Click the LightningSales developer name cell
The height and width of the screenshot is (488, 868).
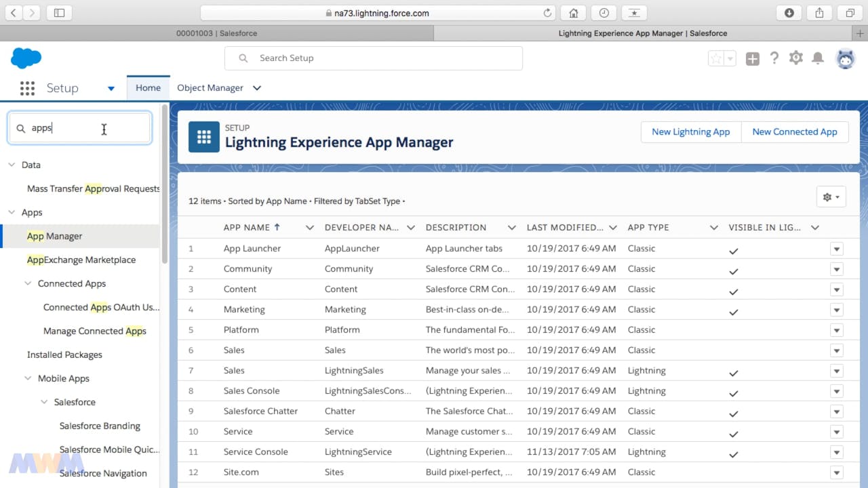click(x=354, y=371)
